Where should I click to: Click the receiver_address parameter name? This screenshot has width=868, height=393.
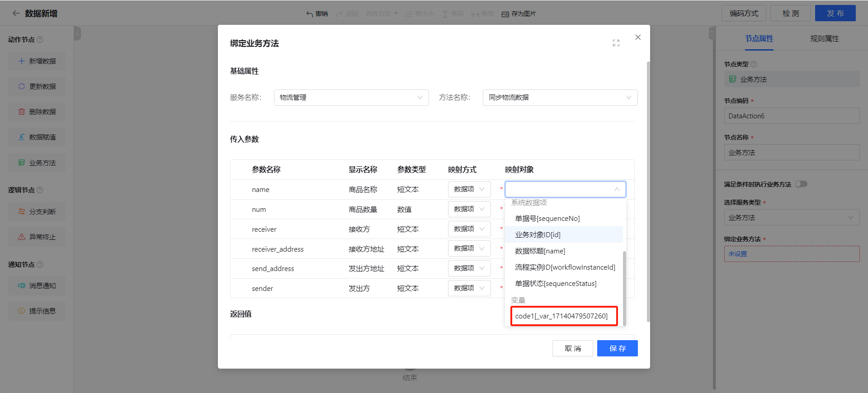click(278, 249)
